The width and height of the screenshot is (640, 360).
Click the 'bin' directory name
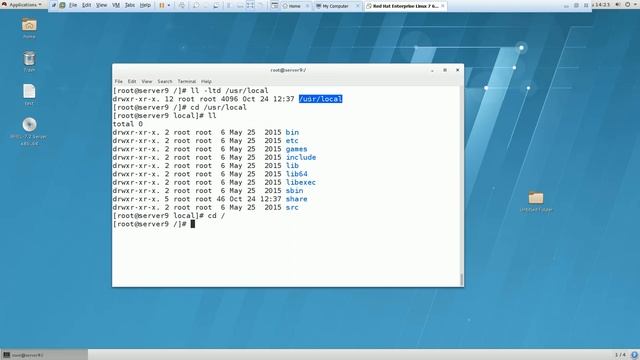coord(292,132)
